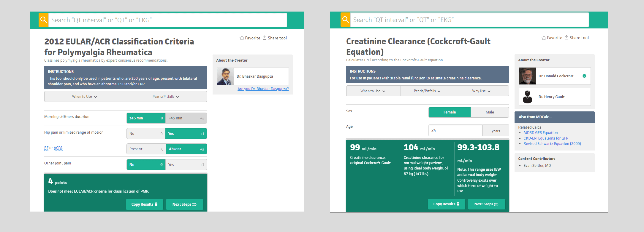Expand When to Use on Polymyalgia page
The width and height of the screenshot is (644, 232).
[85, 97]
